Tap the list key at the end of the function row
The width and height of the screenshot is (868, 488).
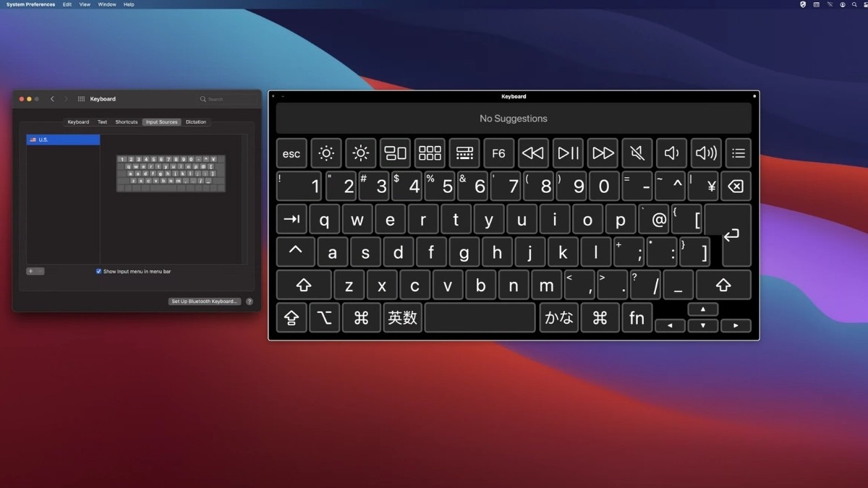738,153
